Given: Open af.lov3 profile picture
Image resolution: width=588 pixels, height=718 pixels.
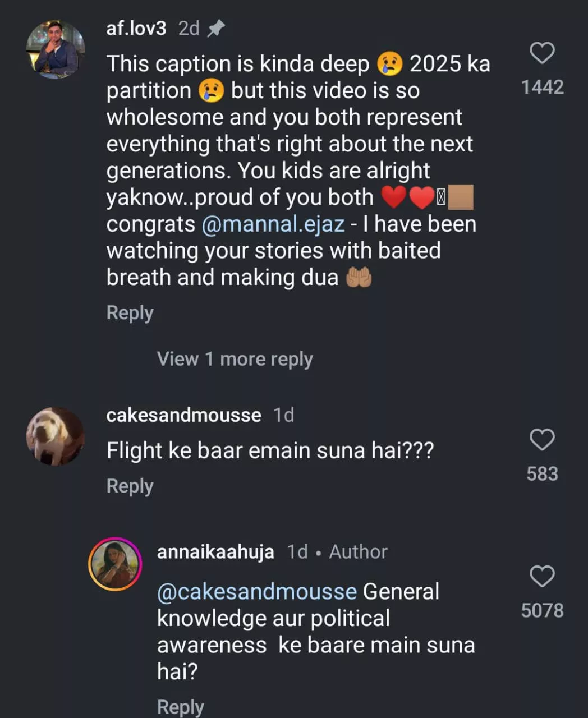Looking at the screenshot, I should [55, 49].
